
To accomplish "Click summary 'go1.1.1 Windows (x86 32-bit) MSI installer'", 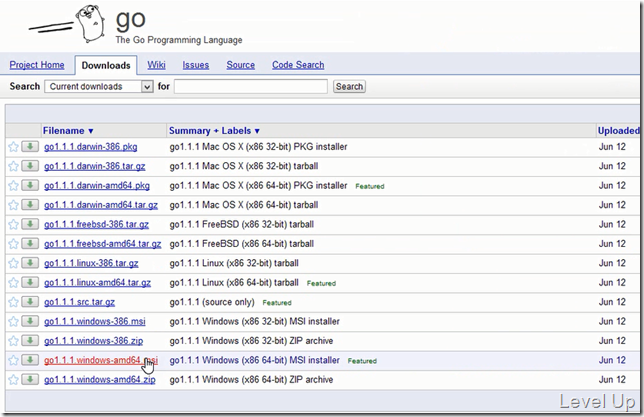I will tap(255, 321).
